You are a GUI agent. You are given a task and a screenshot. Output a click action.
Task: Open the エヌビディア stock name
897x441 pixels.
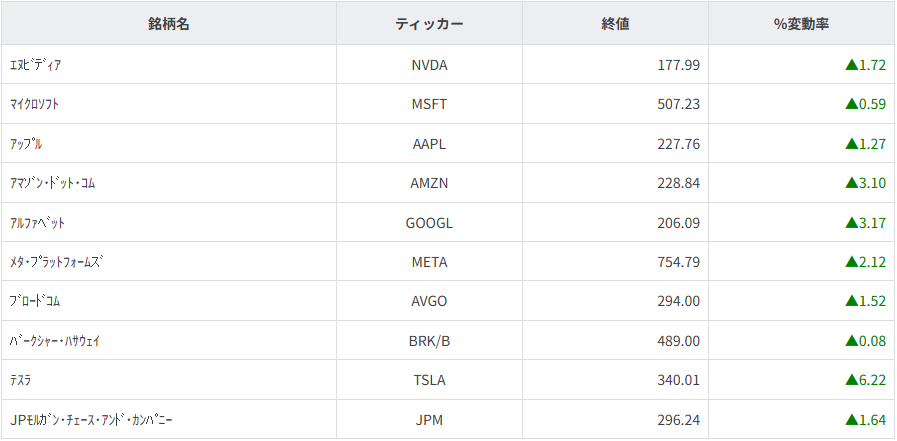coord(36,65)
